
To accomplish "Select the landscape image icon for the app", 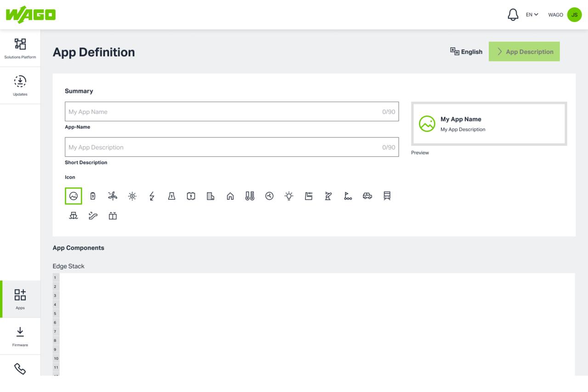I will click(73, 196).
